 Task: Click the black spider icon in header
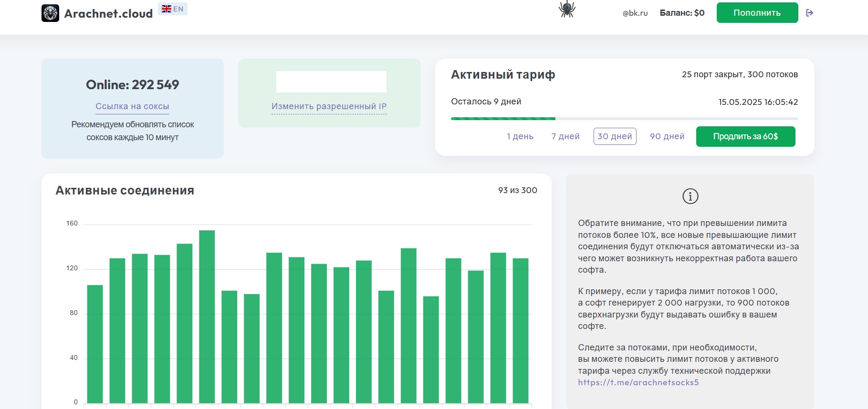coord(567,9)
